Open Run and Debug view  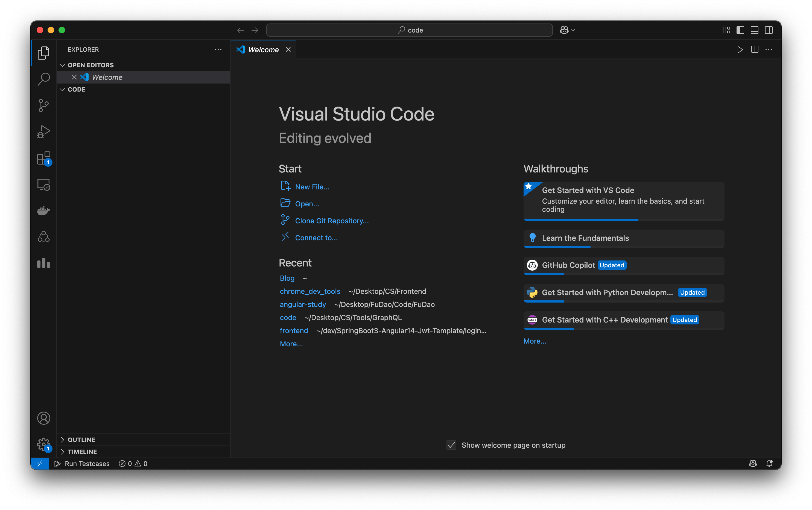[x=43, y=132]
